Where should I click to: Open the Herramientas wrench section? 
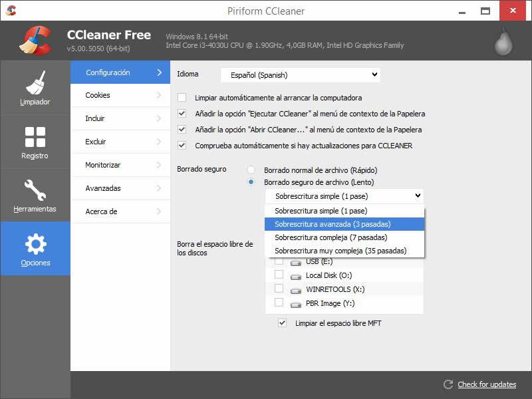35,195
